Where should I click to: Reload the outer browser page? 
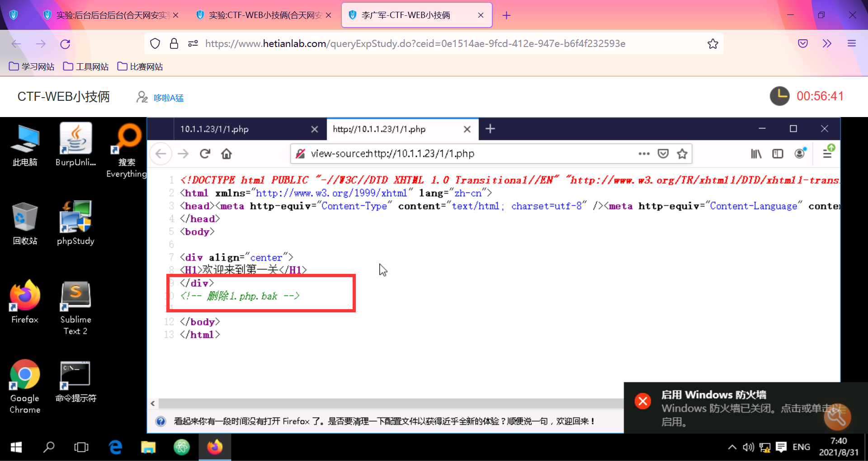coord(65,44)
